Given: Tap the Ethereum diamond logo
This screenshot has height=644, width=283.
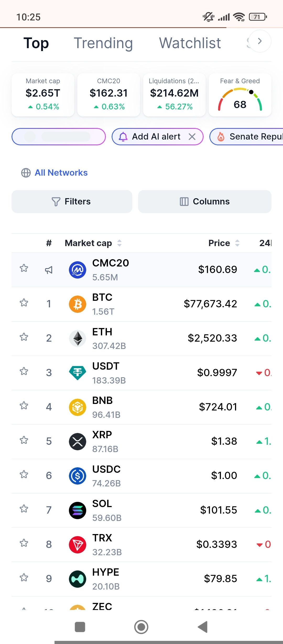Looking at the screenshot, I should click(78, 338).
